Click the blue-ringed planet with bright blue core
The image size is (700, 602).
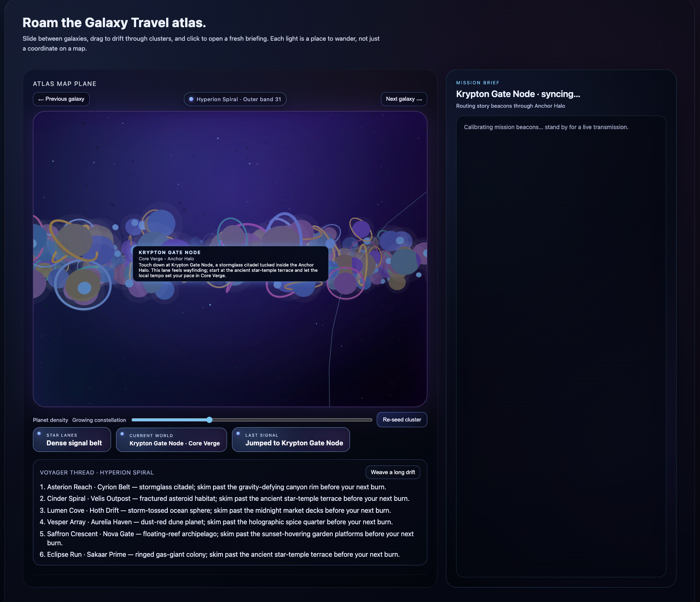pyautogui.click(x=84, y=287)
